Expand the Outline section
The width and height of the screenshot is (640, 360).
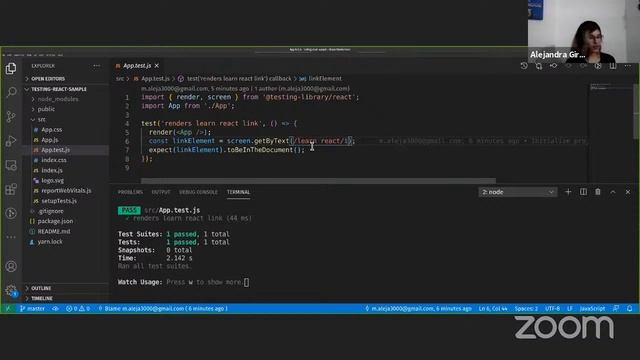65,288
